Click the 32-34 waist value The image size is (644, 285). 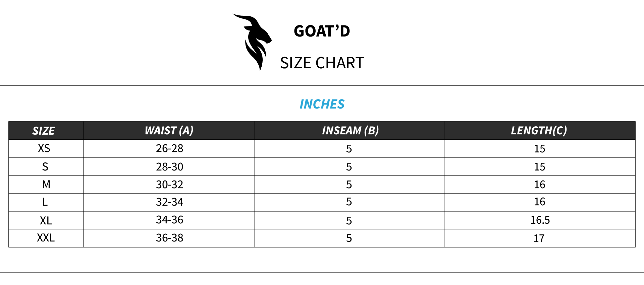tap(169, 202)
